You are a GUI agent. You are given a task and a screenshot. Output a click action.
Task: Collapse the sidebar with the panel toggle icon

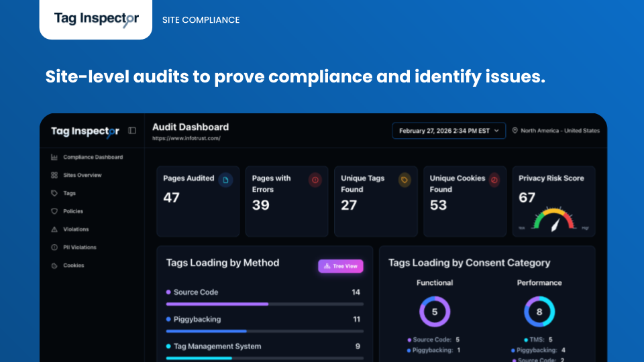[132, 131]
